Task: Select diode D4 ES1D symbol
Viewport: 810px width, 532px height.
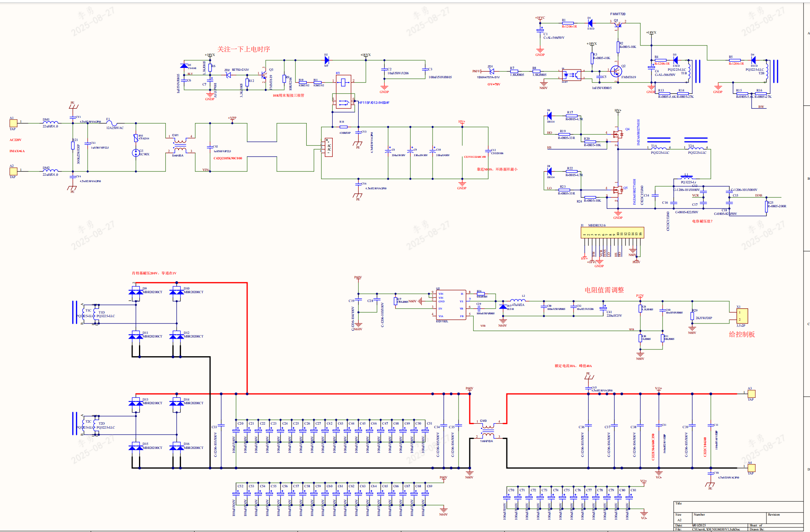Action: click(753, 60)
